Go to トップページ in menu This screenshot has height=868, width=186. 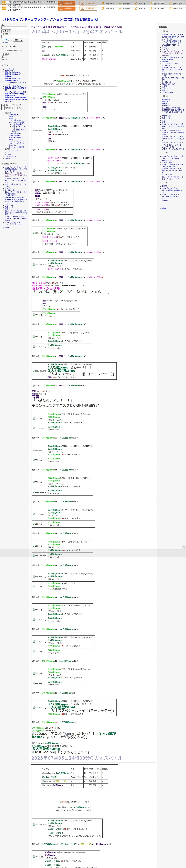click(x=10, y=69)
